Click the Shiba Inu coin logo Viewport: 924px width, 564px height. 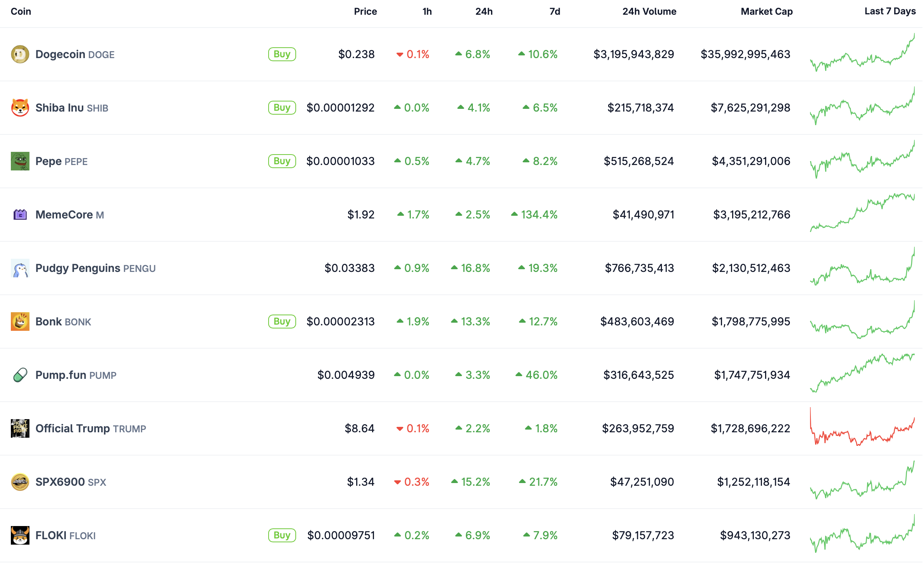(20, 108)
